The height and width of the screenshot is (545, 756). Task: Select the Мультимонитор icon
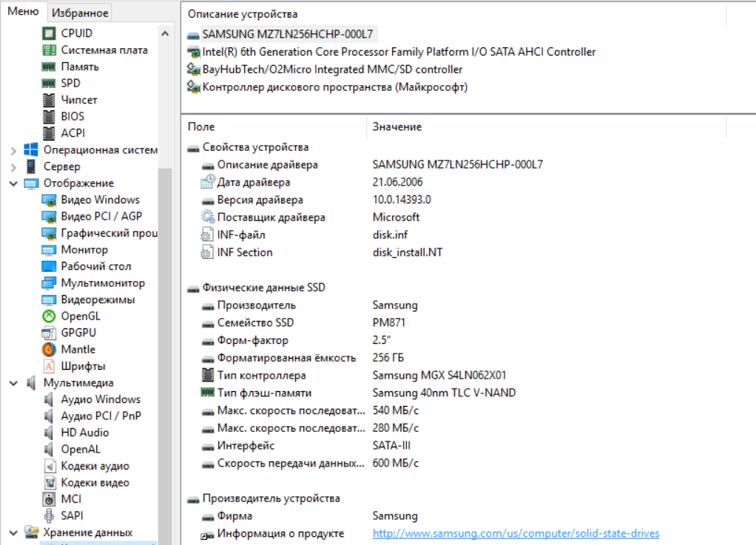tap(49, 283)
